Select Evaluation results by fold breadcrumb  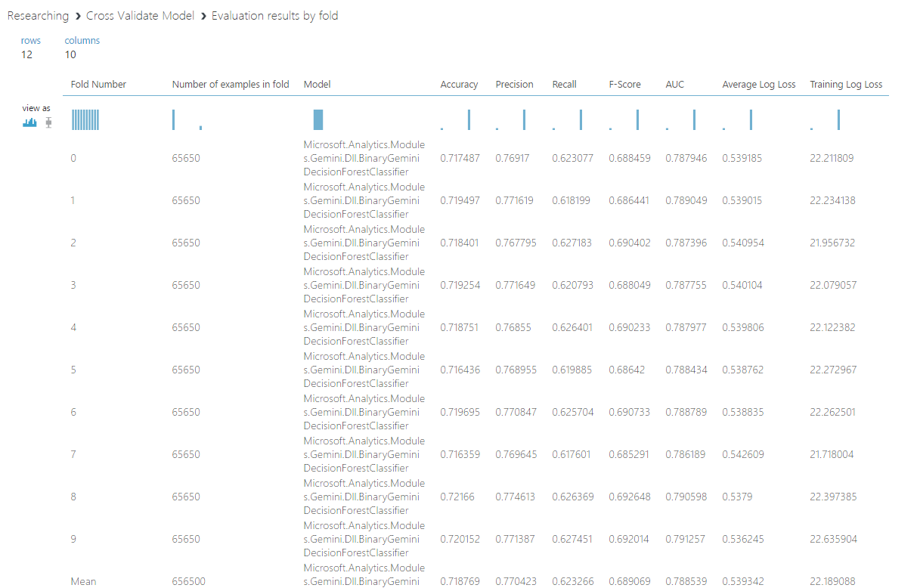click(274, 15)
